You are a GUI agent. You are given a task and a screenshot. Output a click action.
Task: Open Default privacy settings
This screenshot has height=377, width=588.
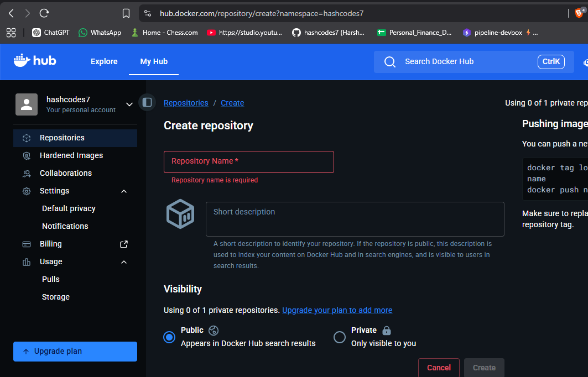click(69, 208)
